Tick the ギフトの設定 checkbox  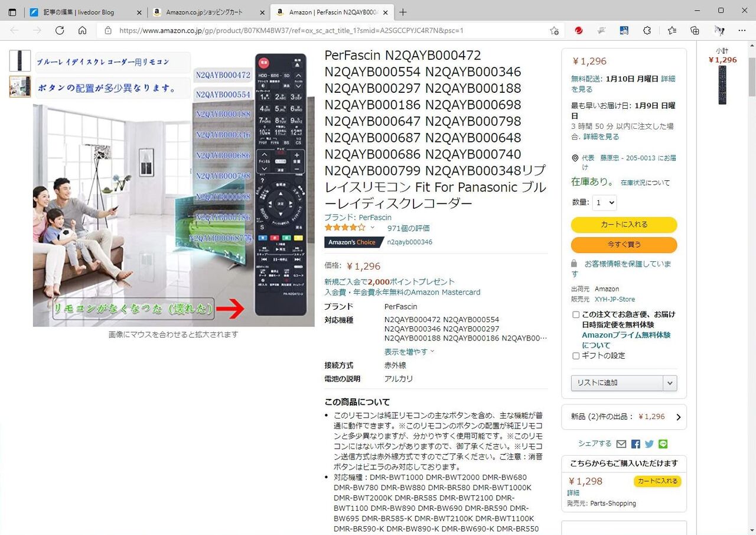576,356
